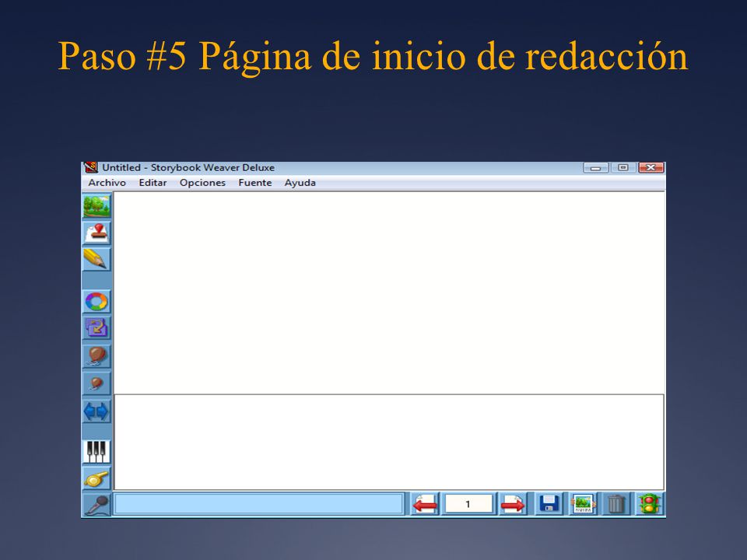Go to next page red arrow
This screenshot has width=747, height=560.
pyautogui.click(x=513, y=504)
